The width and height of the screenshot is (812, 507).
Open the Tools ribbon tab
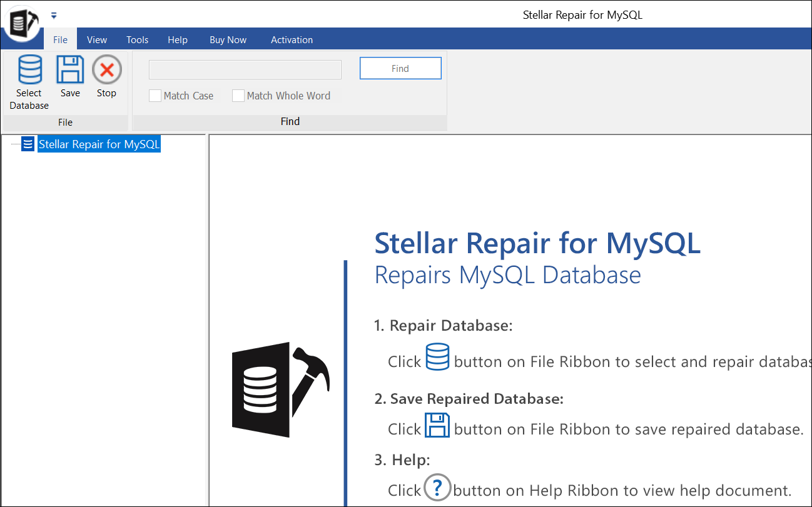coord(137,39)
